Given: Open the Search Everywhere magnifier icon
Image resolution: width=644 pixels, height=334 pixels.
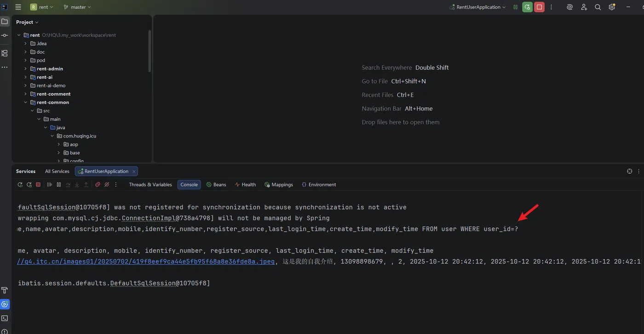Looking at the screenshot, I should click(x=598, y=7).
